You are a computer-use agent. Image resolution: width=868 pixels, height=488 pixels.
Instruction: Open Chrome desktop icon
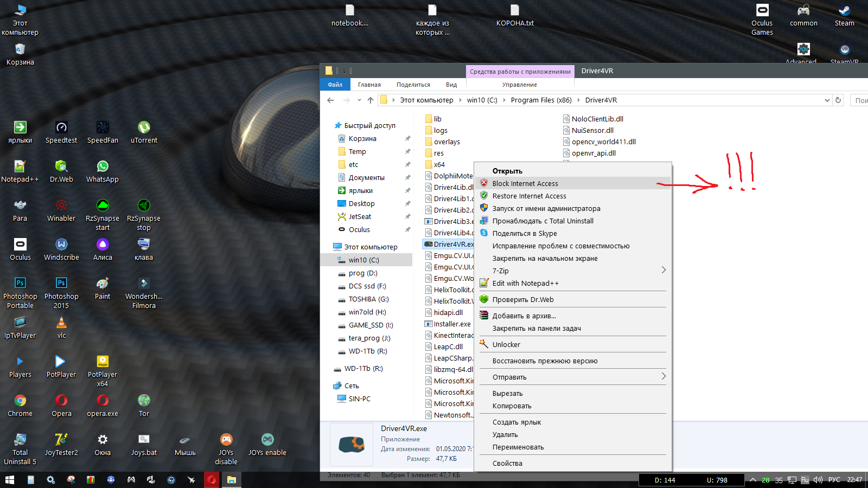click(20, 406)
